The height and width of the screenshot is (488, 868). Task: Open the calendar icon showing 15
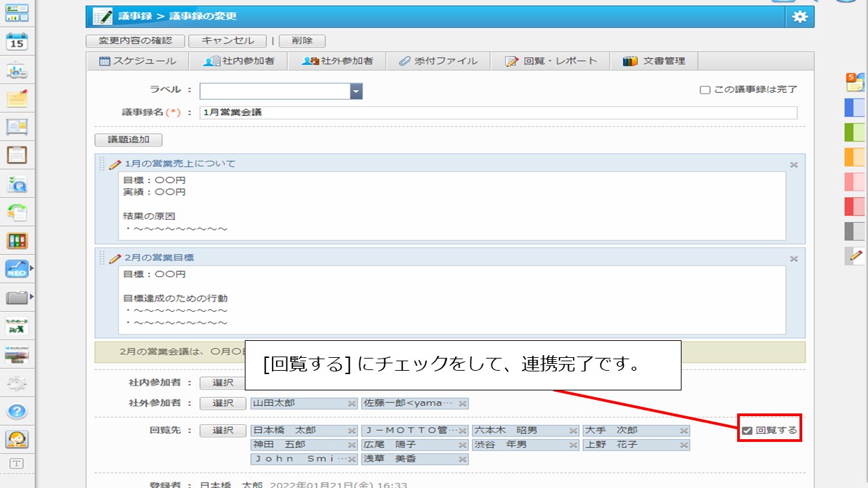click(x=17, y=42)
